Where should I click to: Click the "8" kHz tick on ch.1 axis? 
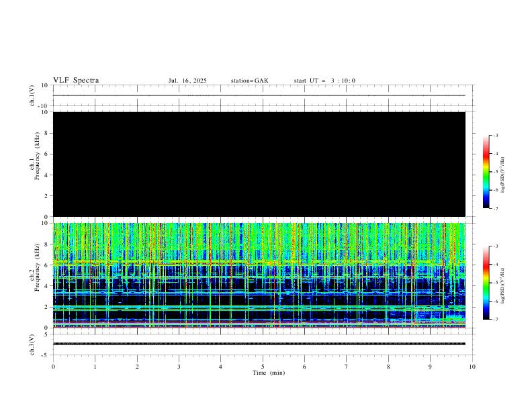[x=46, y=133]
